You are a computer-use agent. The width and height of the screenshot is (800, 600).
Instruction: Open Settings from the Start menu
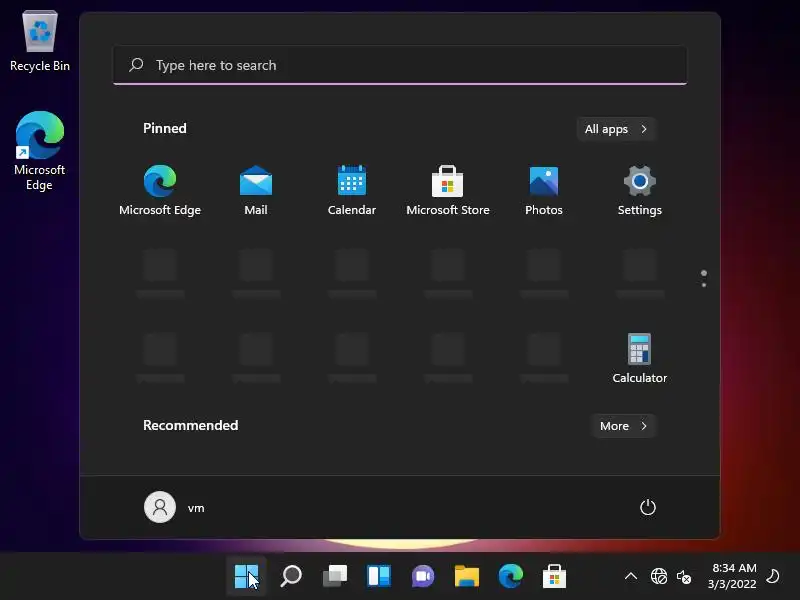click(639, 190)
